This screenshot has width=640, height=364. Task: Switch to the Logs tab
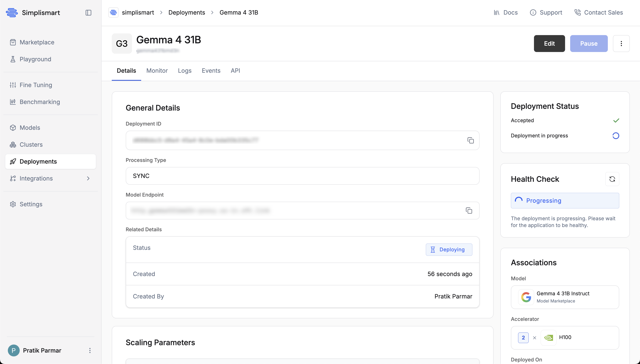[x=185, y=71]
